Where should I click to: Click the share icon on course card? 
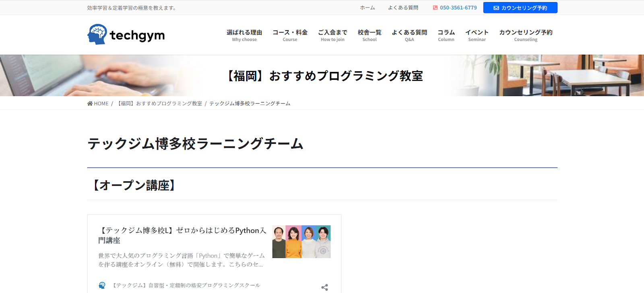[324, 287]
